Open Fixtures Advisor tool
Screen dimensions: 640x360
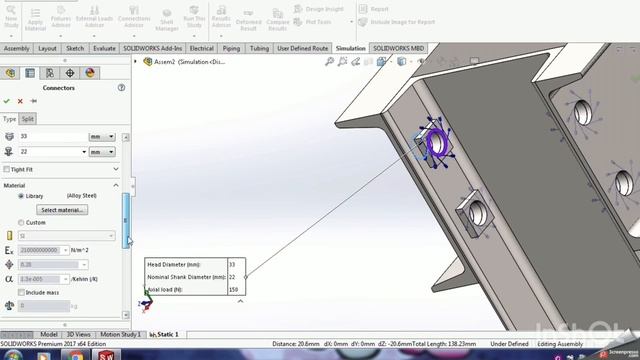(x=61, y=17)
